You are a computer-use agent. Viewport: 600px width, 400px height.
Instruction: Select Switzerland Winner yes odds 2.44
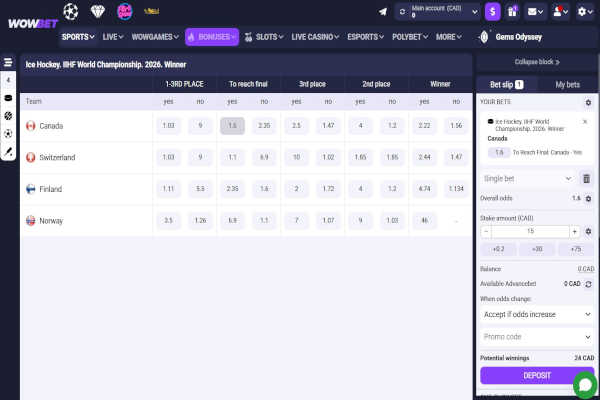pos(424,157)
